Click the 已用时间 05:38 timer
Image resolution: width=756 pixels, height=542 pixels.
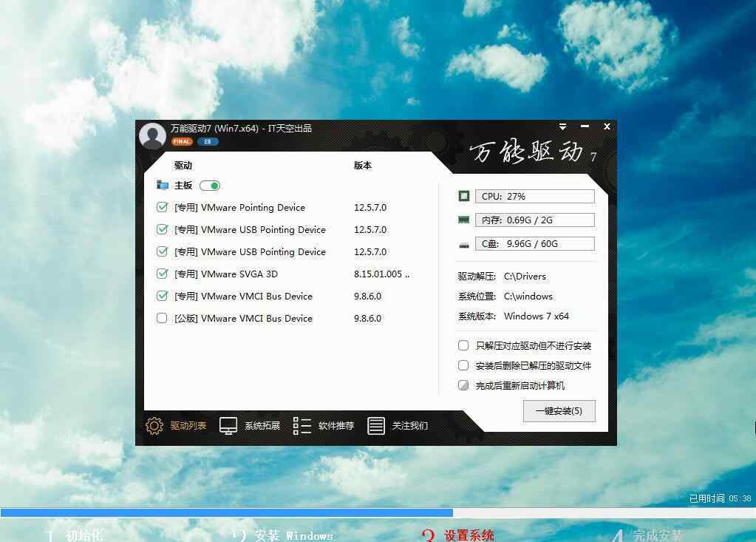(720, 498)
